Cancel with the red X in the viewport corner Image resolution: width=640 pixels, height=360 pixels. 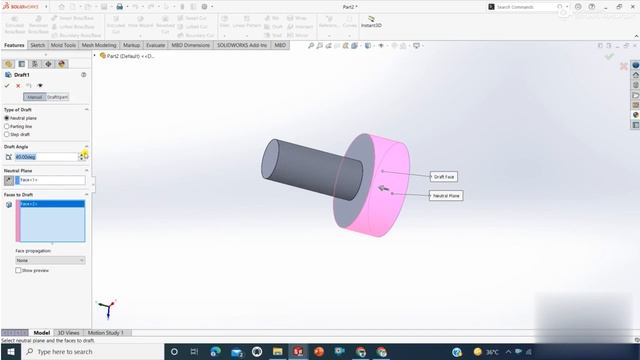point(623,66)
